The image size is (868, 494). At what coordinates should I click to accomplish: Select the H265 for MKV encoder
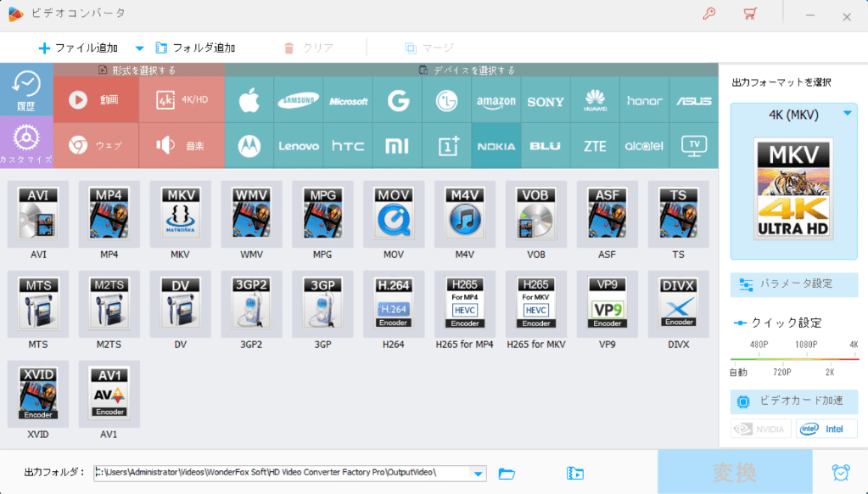pyautogui.click(x=536, y=304)
